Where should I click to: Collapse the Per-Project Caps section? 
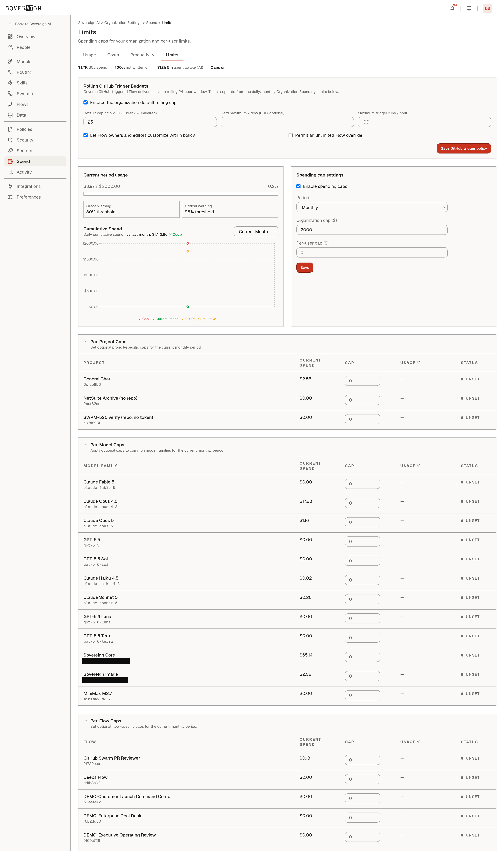pyautogui.click(x=86, y=341)
